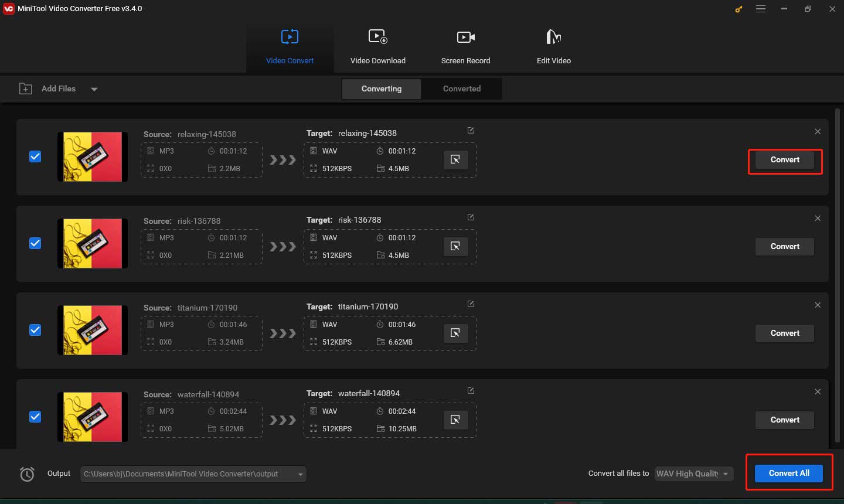This screenshot has width=844, height=504.
Task: Open the Video Convert tab
Action: [x=290, y=47]
